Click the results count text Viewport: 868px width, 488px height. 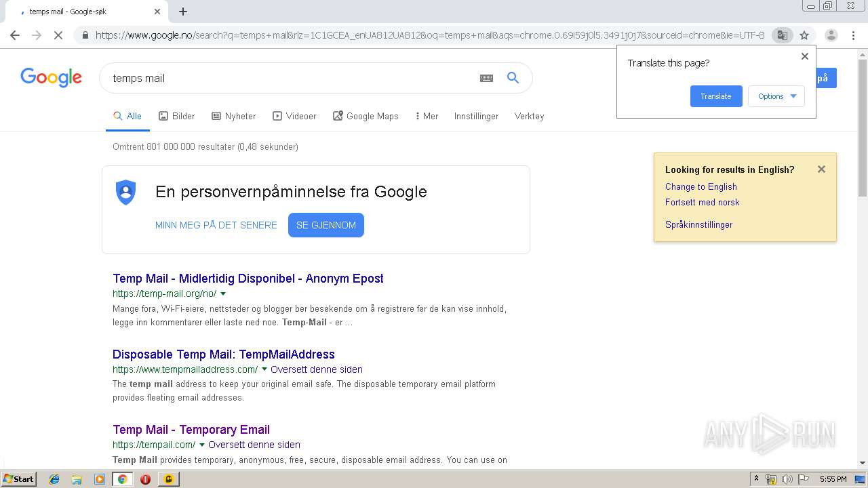click(205, 146)
